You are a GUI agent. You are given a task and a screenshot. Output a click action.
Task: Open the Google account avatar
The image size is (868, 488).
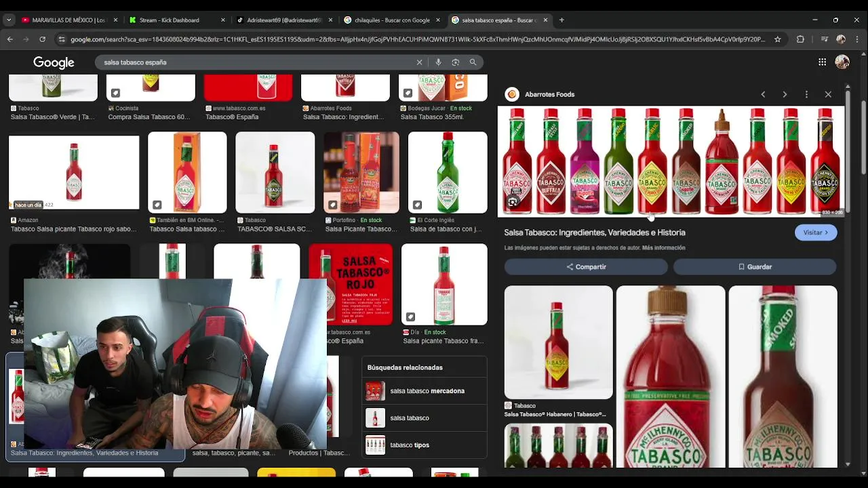pos(842,62)
